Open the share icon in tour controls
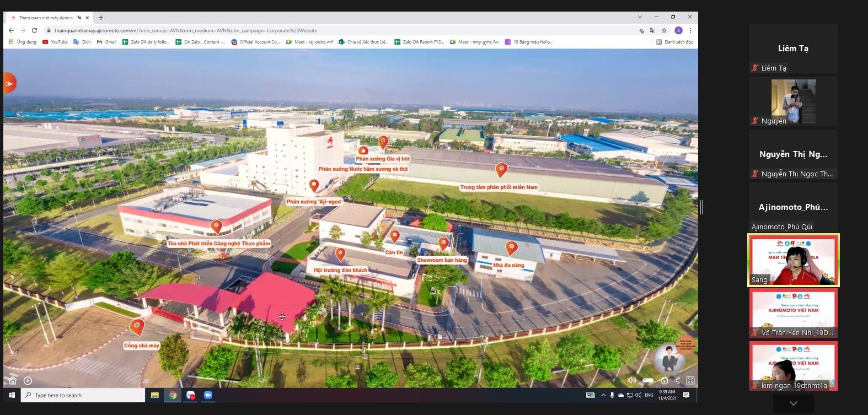This screenshot has height=415, width=868. click(677, 380)
